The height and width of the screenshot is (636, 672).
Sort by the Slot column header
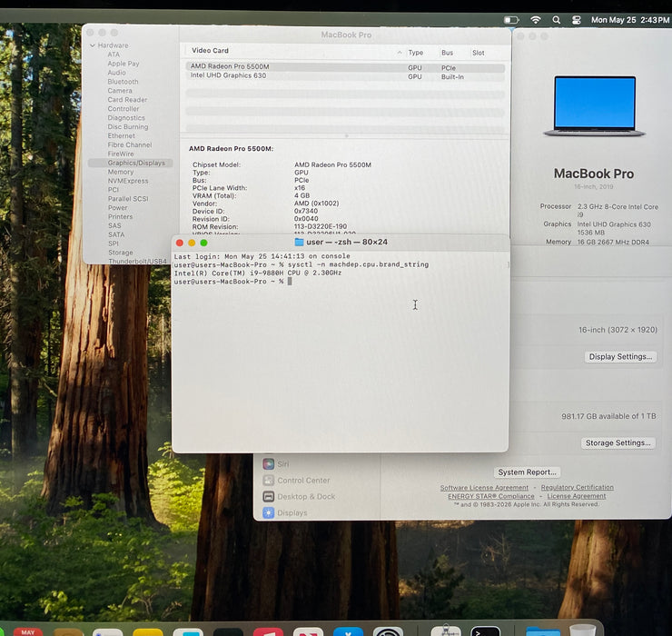coord(479,53)
